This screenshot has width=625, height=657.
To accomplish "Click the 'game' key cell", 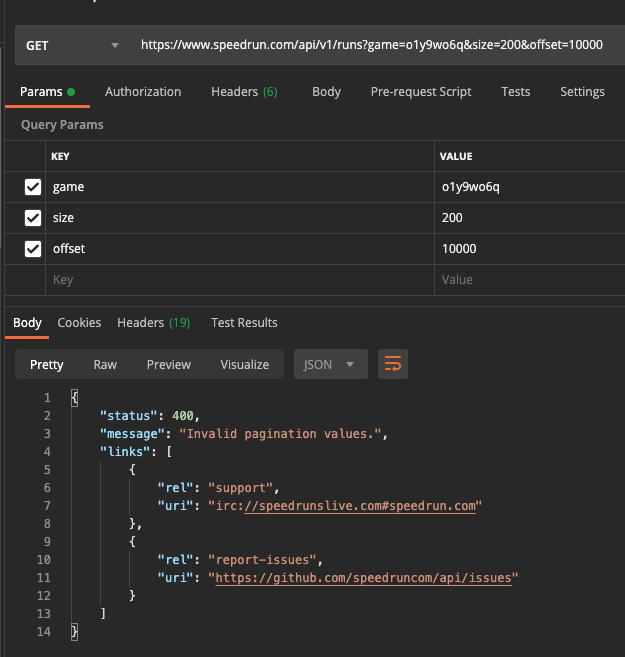I will point(240,187).
